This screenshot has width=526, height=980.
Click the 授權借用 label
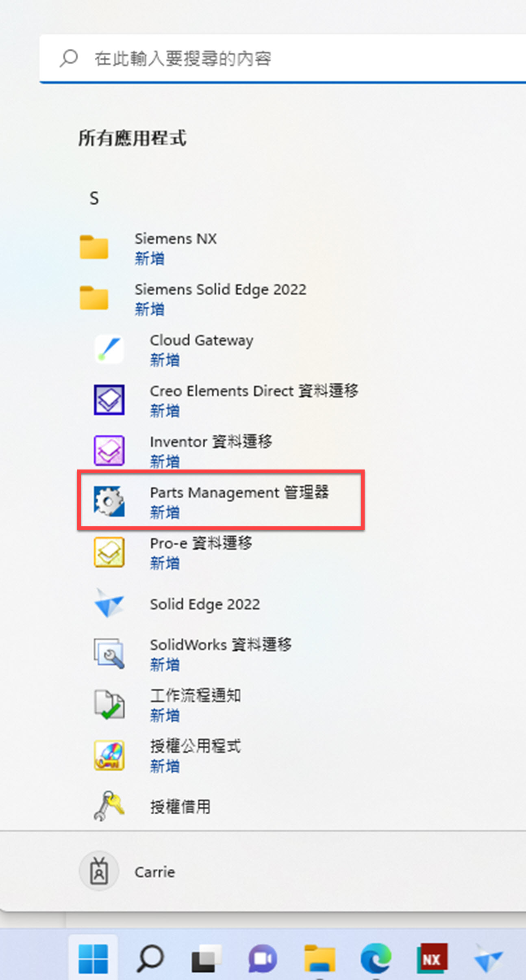(x=180, y=807)
